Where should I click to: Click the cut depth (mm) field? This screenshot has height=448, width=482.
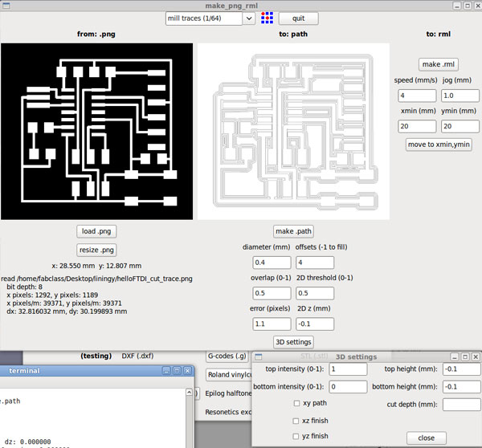click(462, 405)
